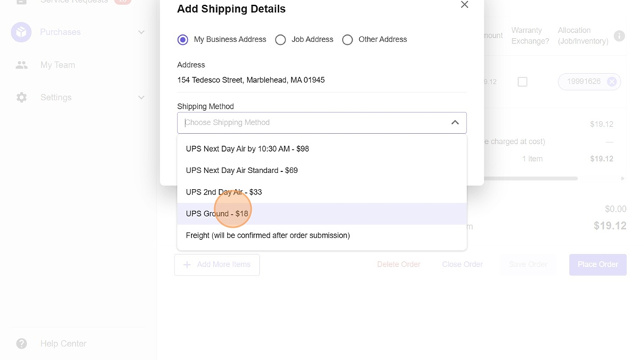Screen dimensions: 644x360
Task: Tick the Warranty Exchange checkbox
Action: pyautogui.click(x=522, y=82)
